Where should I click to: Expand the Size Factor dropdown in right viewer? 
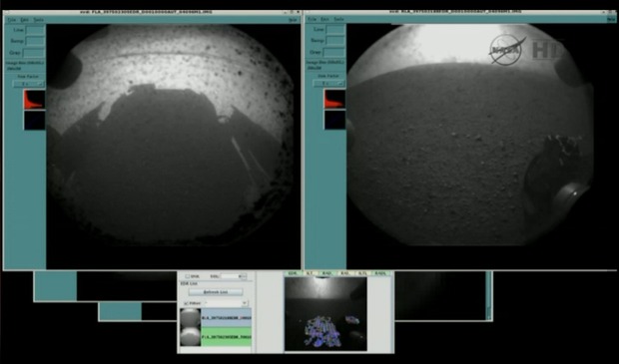tap(328, 84)
